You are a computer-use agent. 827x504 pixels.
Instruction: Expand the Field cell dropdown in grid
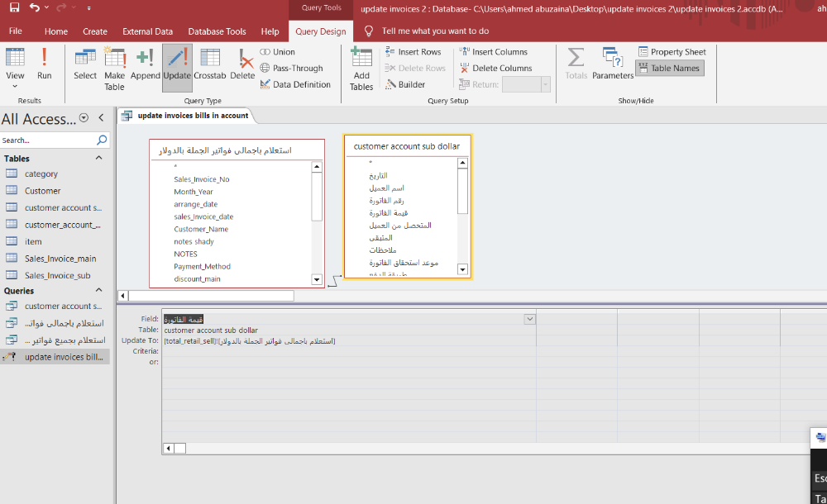[x=529, y=319]
